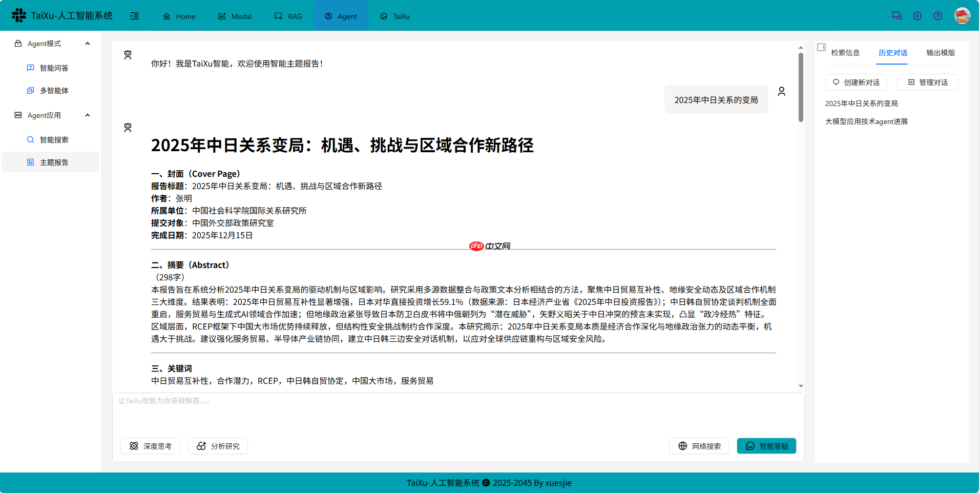The image size is (980, 493).
Task: Open the help question mark icon
Action: (x=938, y=15)
